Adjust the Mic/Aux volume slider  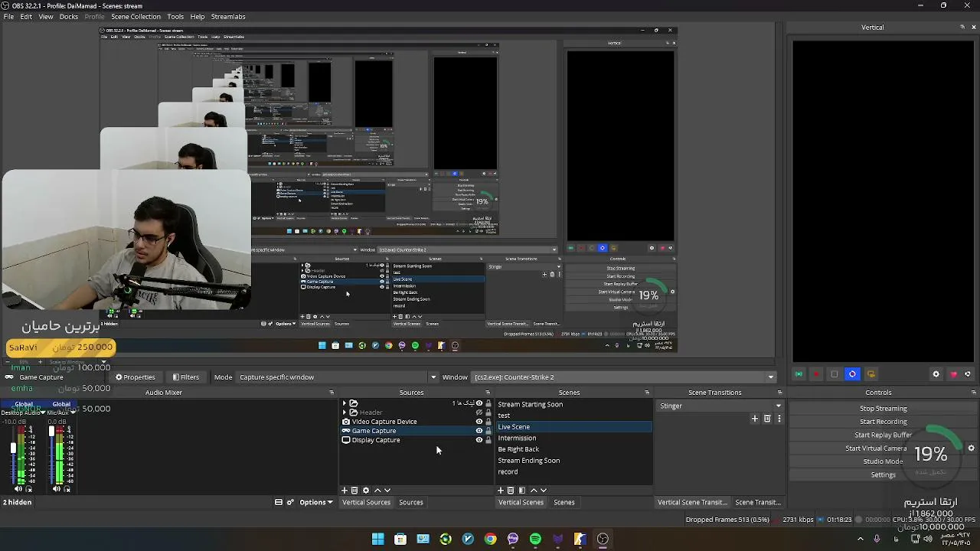click(x=51, y=454)
